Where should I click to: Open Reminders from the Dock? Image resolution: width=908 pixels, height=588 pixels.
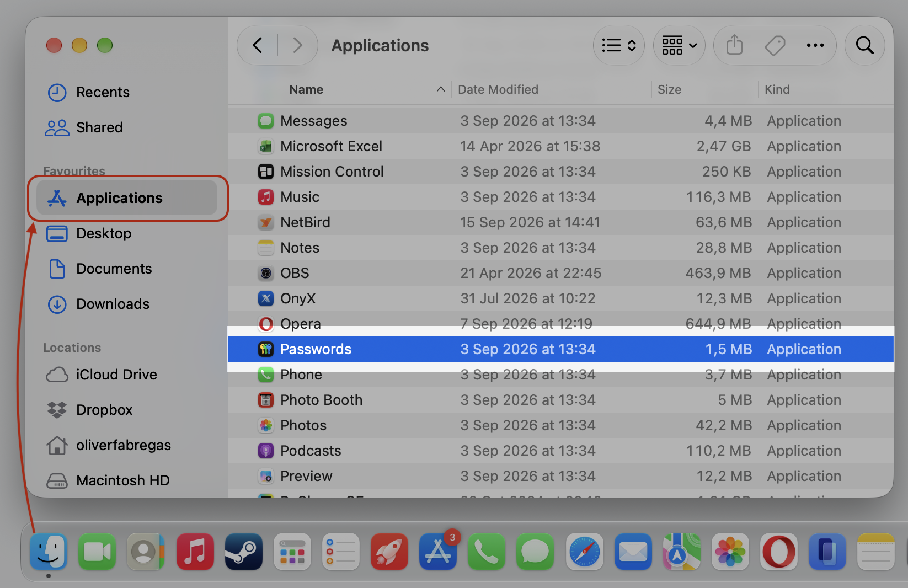(341, 552)
